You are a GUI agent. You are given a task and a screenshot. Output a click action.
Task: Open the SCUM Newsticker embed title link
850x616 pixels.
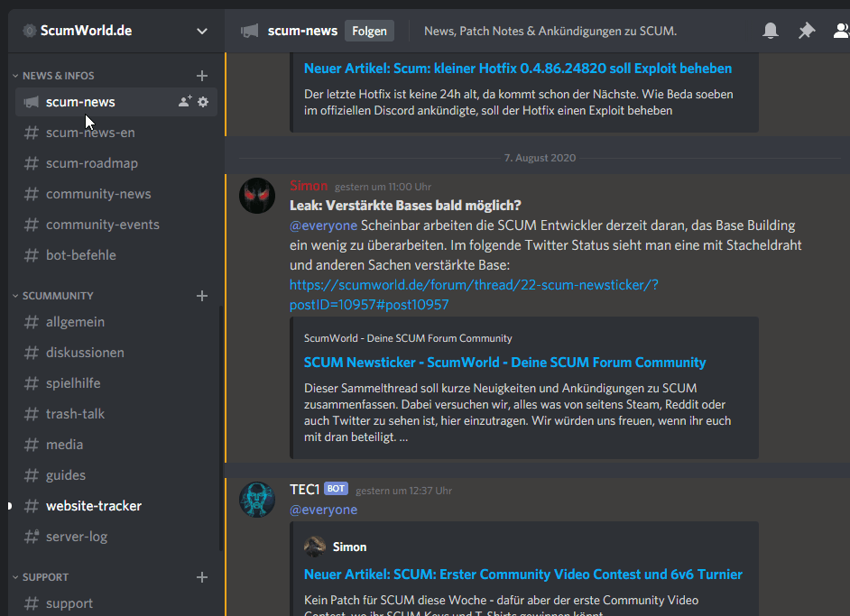504,363
